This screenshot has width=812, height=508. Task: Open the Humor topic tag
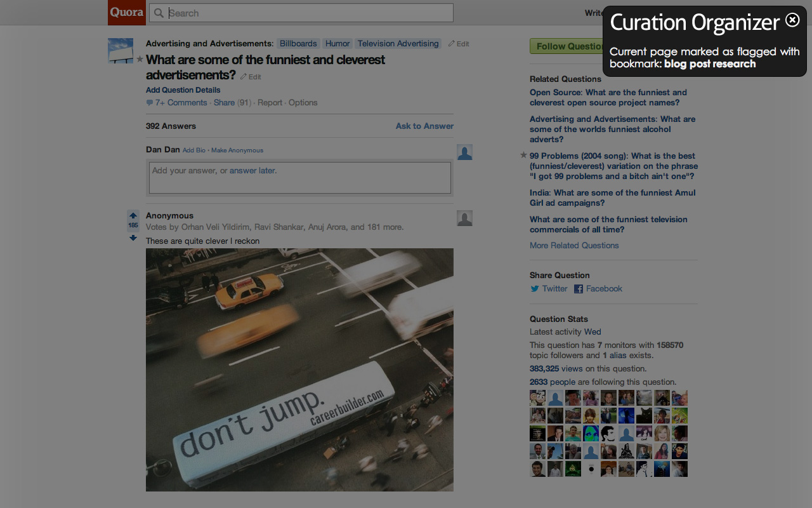click(337, 43)
